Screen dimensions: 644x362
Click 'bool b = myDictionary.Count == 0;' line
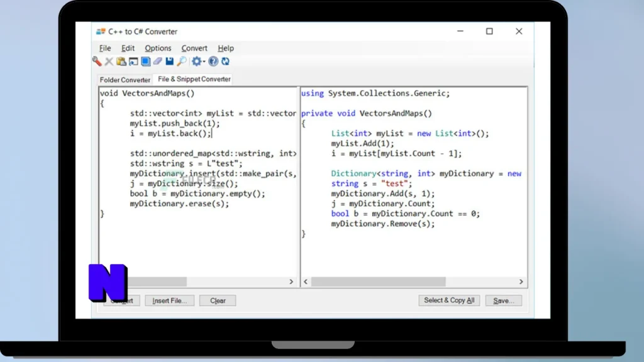pos(406,214)
